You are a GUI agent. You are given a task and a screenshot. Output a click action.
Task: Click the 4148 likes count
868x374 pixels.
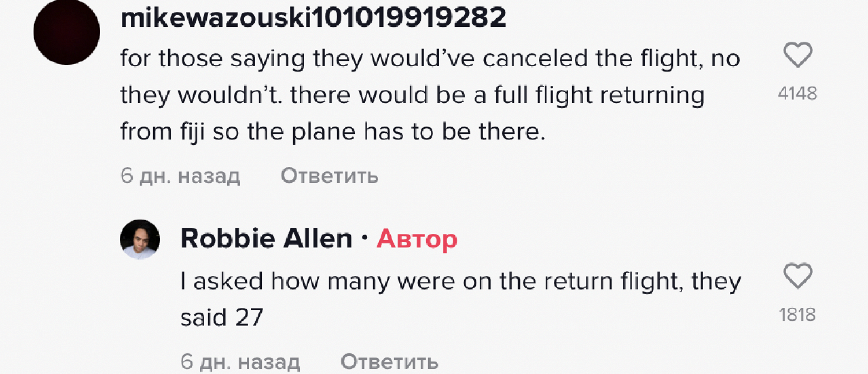[797, 94]
